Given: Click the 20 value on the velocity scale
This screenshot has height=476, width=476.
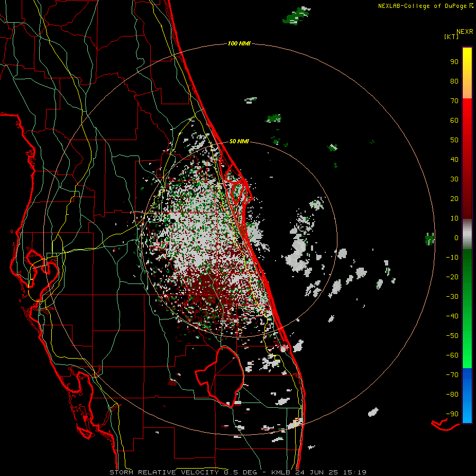Looking at the screenshot, I should click(x=454, y=199).
